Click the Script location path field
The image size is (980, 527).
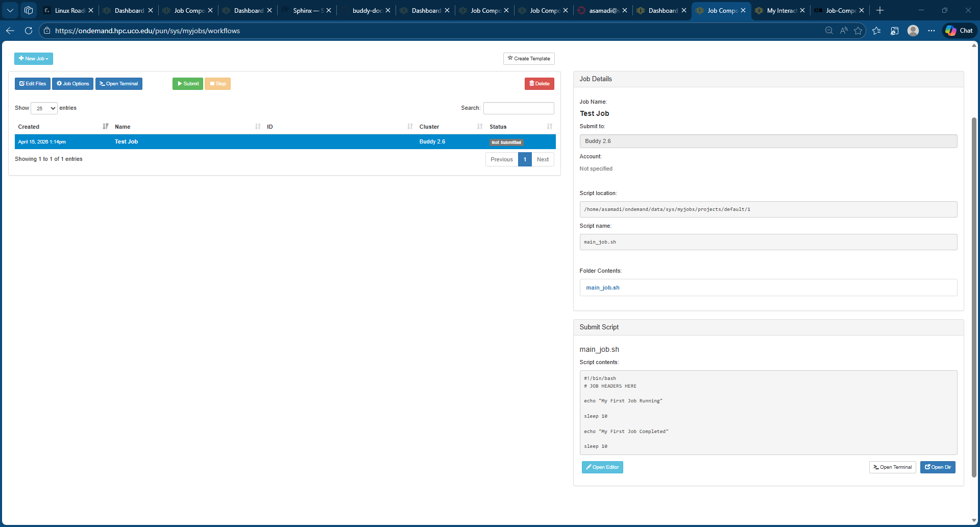pyautogui.click(x=768, y=209)
